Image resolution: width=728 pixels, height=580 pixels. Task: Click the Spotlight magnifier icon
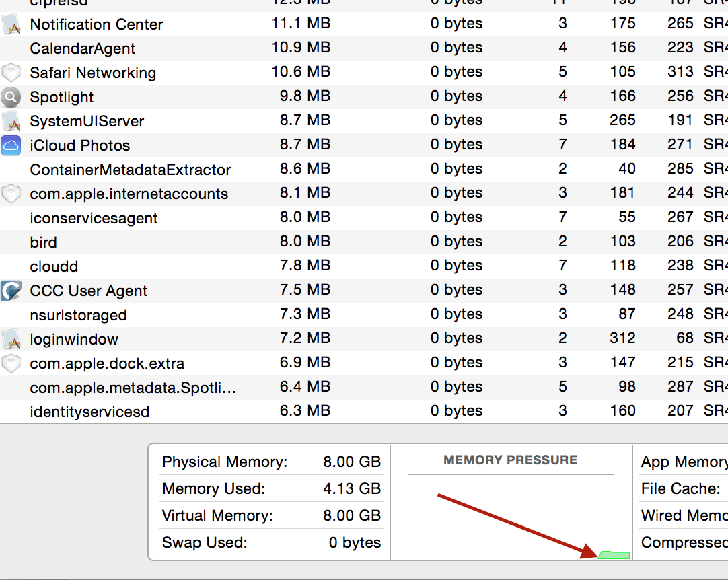coord(11,97)
